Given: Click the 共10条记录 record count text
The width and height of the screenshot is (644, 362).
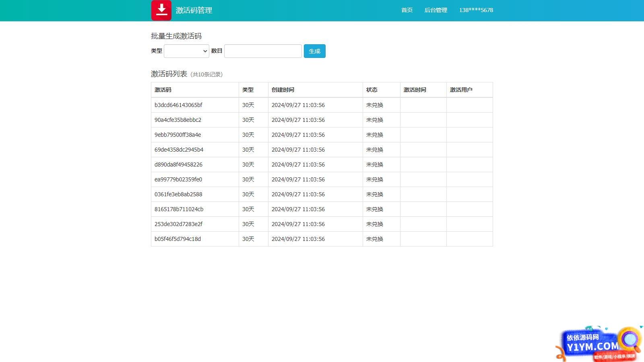Looking at the screenshot, I should pos(206,74).
